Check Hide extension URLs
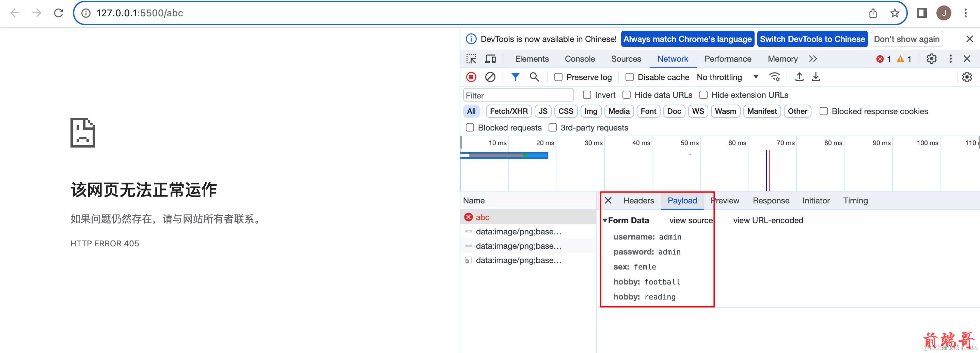The height and width of the screenshot is (353, 980). click(x=704, y=95)
